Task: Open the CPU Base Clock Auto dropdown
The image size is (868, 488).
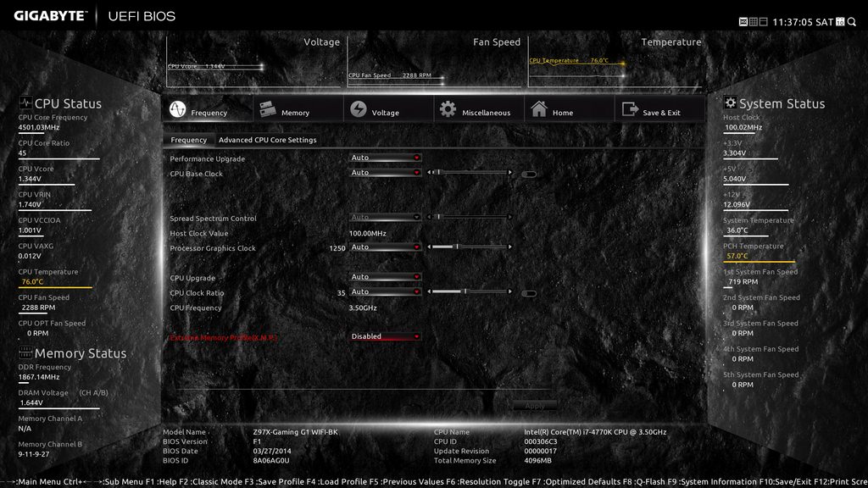Action: 385,173
